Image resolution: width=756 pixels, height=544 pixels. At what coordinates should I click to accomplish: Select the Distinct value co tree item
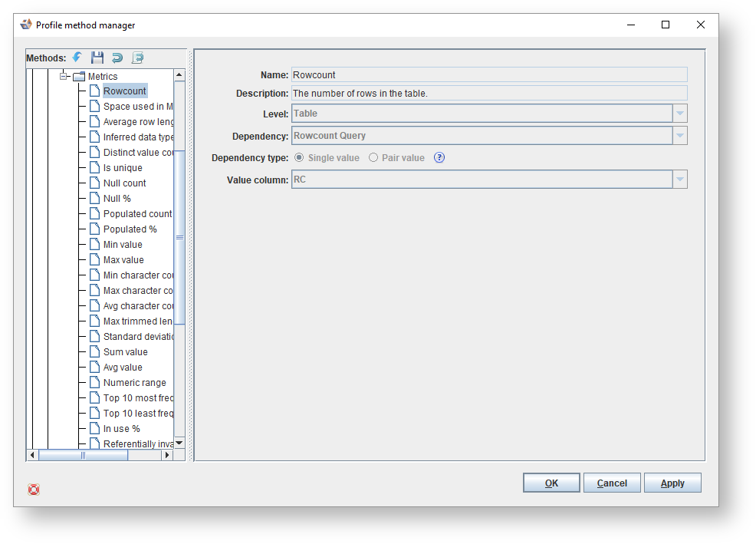(x=138, y=152)
